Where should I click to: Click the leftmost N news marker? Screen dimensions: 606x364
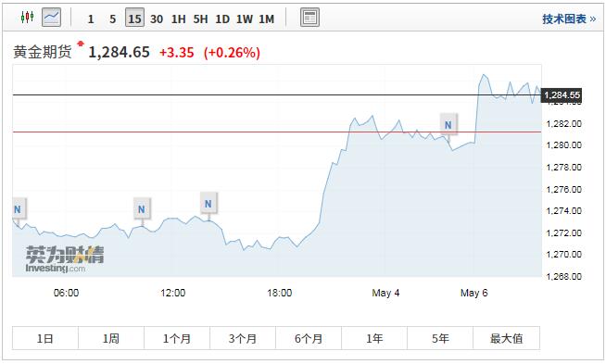(x=19, y=209)
